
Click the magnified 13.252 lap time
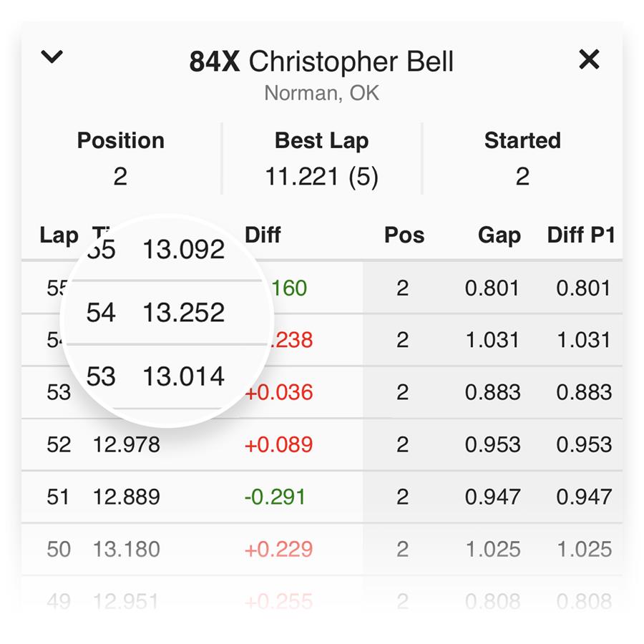point(184,313)
